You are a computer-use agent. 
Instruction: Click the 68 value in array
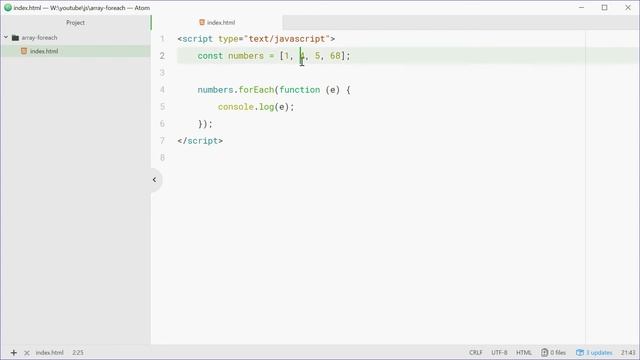click(x=335, y=56)
